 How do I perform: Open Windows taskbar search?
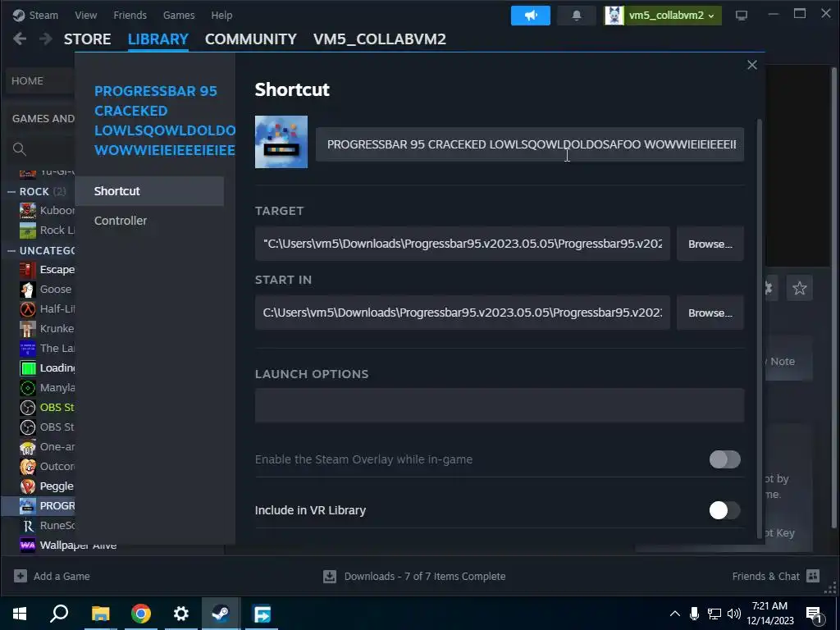pos(59,614)
